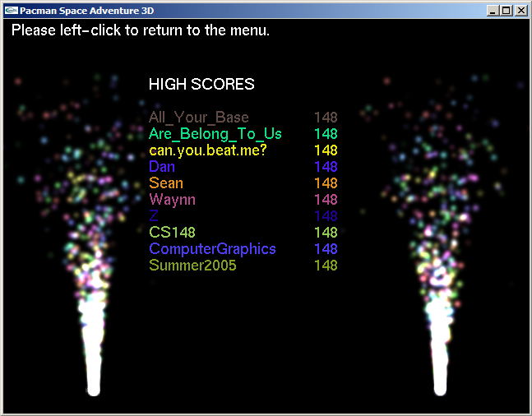Select the All_Your_Base score entry
The width and height of the screenshot is (532, 416).
click(199, 118)
